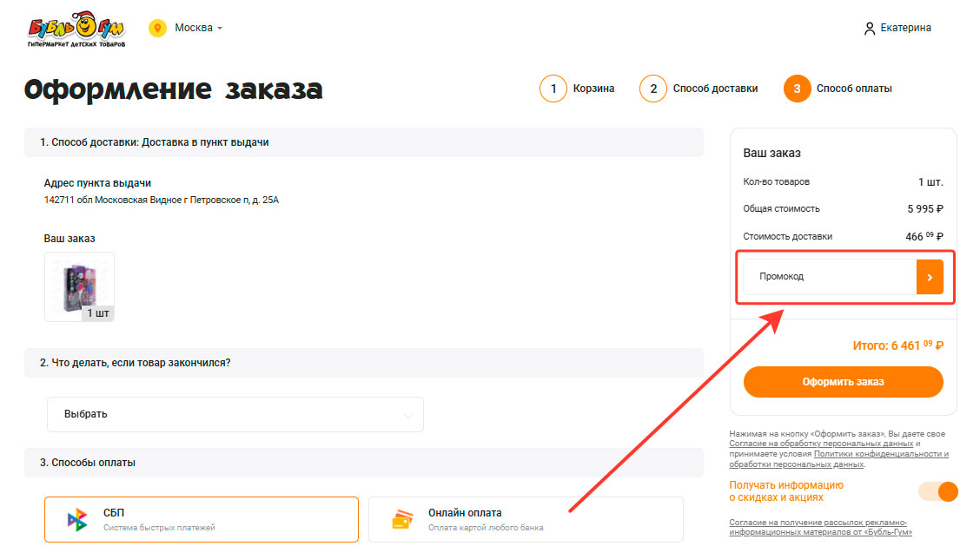Open the Москва city dropdown
This screenshot has height=546, width=980.
tap(198, 28)
